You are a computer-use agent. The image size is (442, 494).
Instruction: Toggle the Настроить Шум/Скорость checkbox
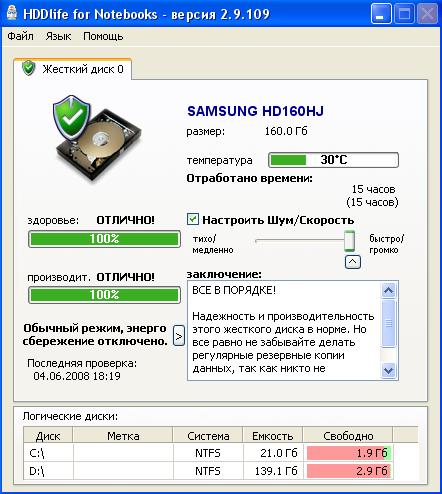click(193, 219)
